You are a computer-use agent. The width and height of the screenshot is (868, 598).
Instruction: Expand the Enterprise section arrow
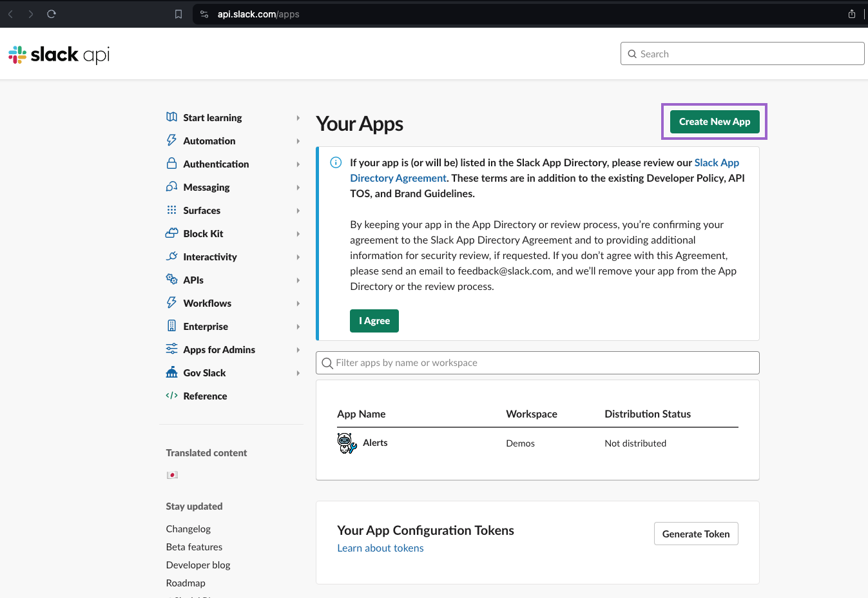(298, 327)
